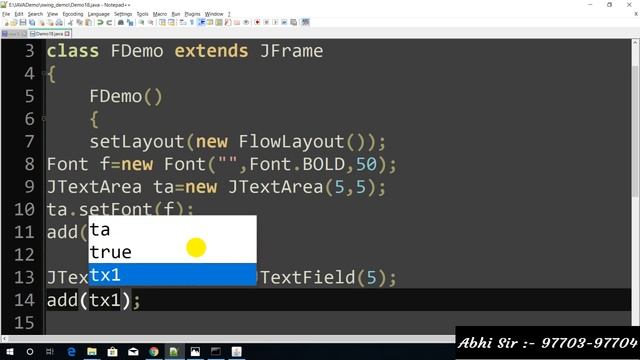Open the Search menu
This screenshot has height=360, width=640.
click(x=35, y=14)
